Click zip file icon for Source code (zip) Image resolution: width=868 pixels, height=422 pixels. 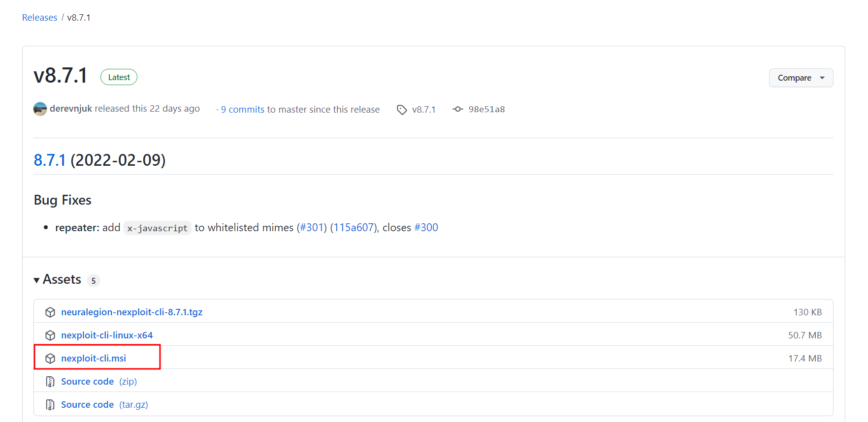point(50,382)
